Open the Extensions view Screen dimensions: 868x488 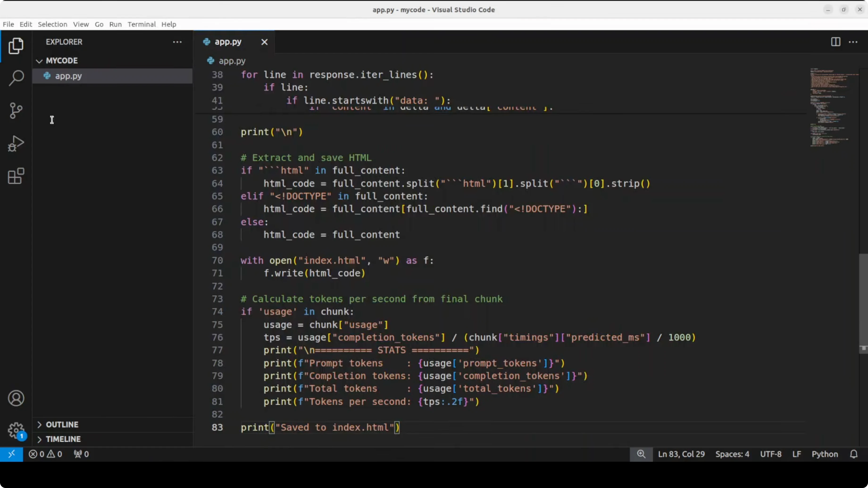16,176
